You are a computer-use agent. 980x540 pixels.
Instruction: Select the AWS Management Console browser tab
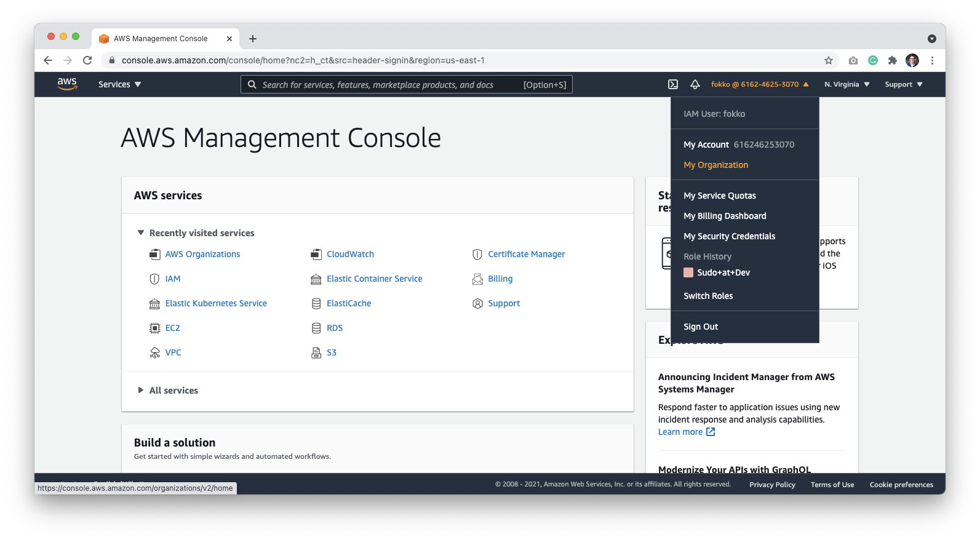(x=165, y=39)
